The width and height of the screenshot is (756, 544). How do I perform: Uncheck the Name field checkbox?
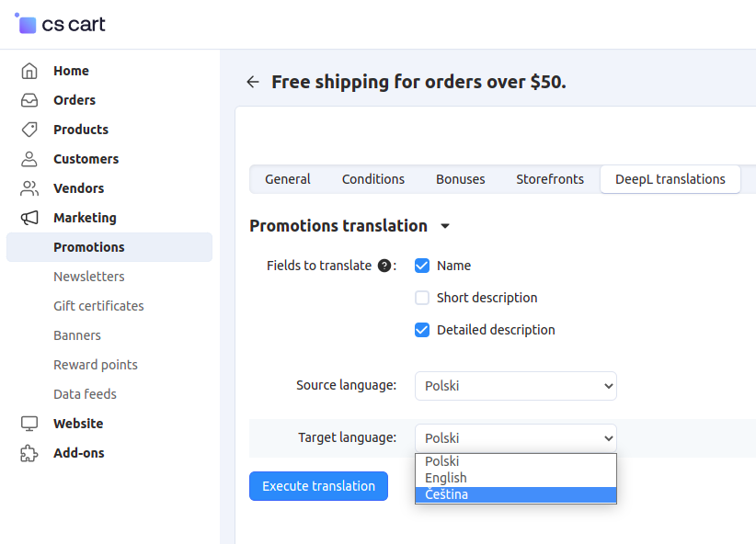pyautogui.click(x=422, y=266)
